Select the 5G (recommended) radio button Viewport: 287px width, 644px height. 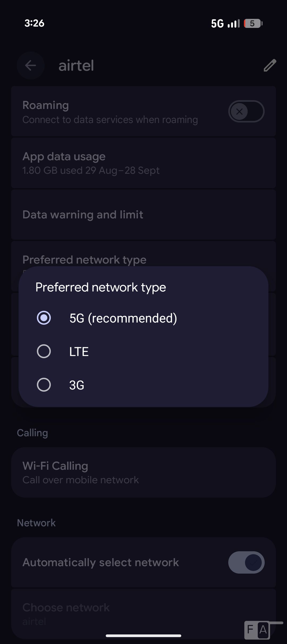(44, 318)
